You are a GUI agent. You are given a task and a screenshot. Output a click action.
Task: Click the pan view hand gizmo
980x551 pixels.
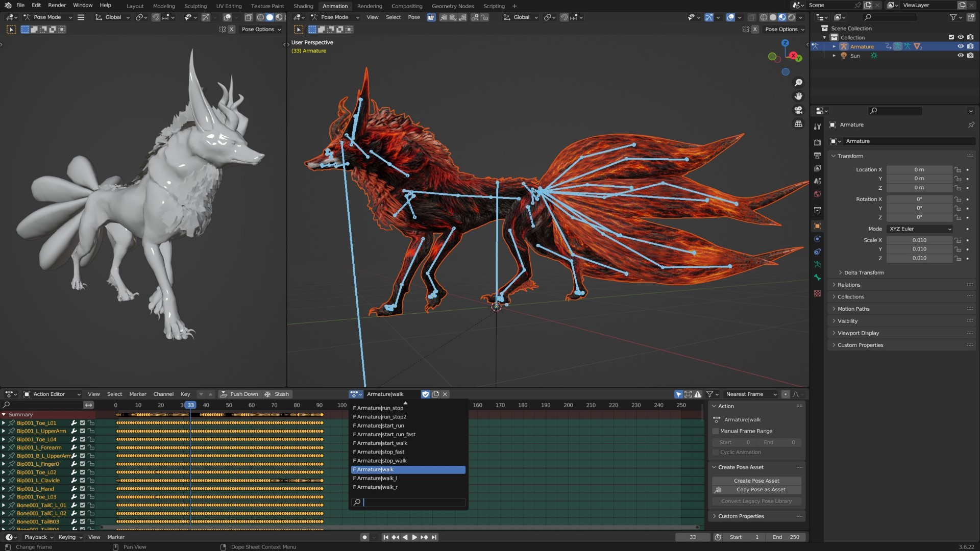coord(799,96)
